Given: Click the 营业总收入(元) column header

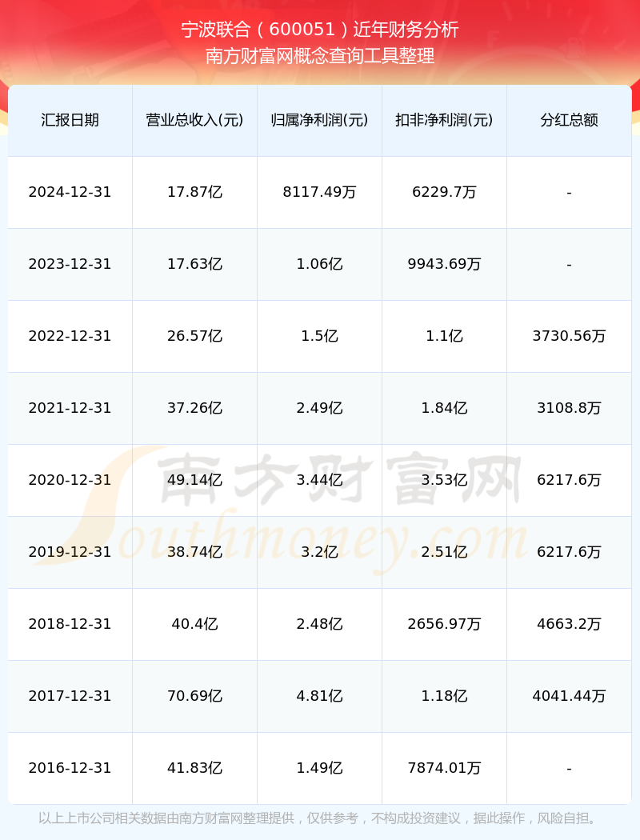Looking at the screenshot, I should point(195,120).
